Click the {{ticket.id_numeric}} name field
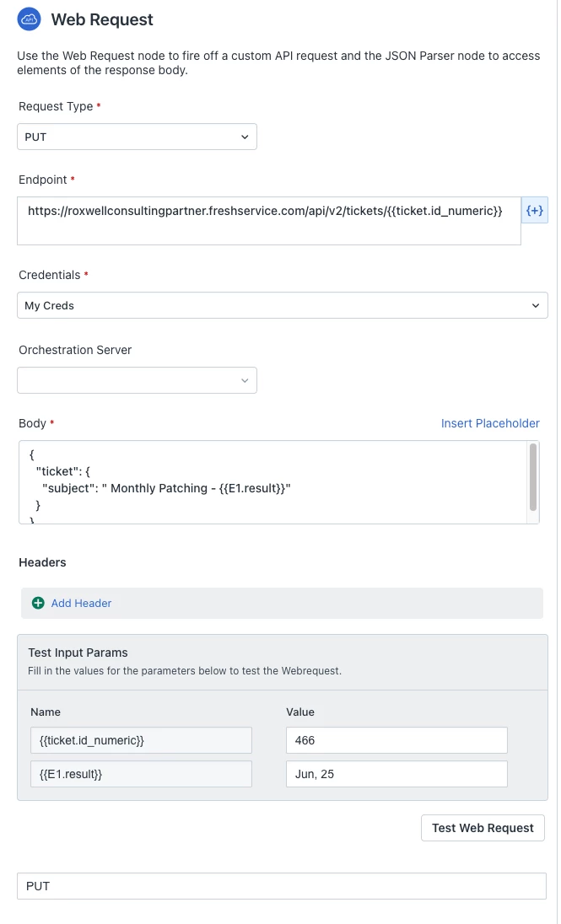This screenshot has height=924, width=561. [x=141, y=740]
